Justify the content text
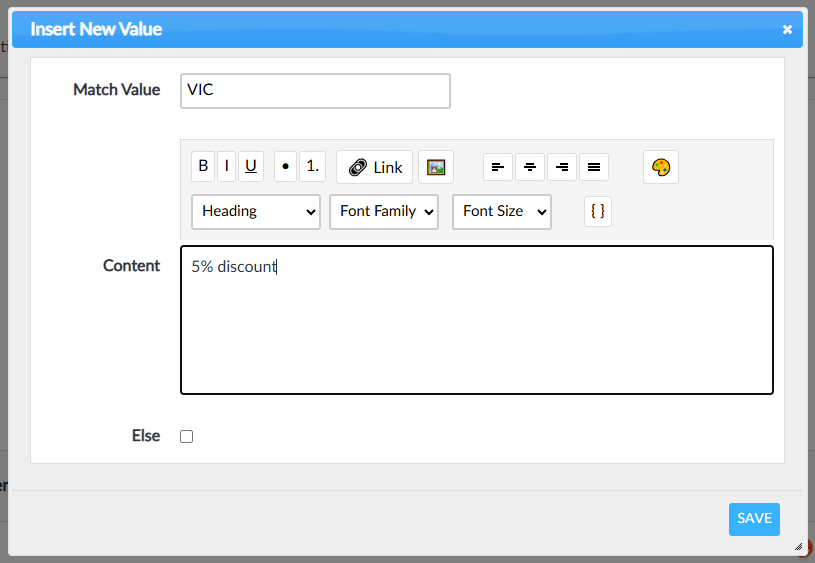Viewport: 815px width, 563px height. 594,167
